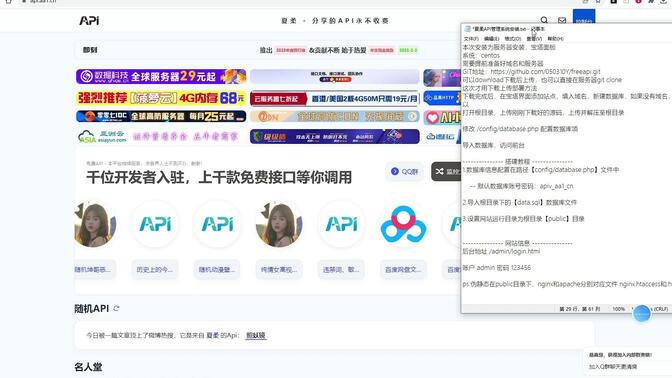The image size is (672, 378).
Task: Click the underlined API link in the 随机API row
Action: click(x=255, y=335)
